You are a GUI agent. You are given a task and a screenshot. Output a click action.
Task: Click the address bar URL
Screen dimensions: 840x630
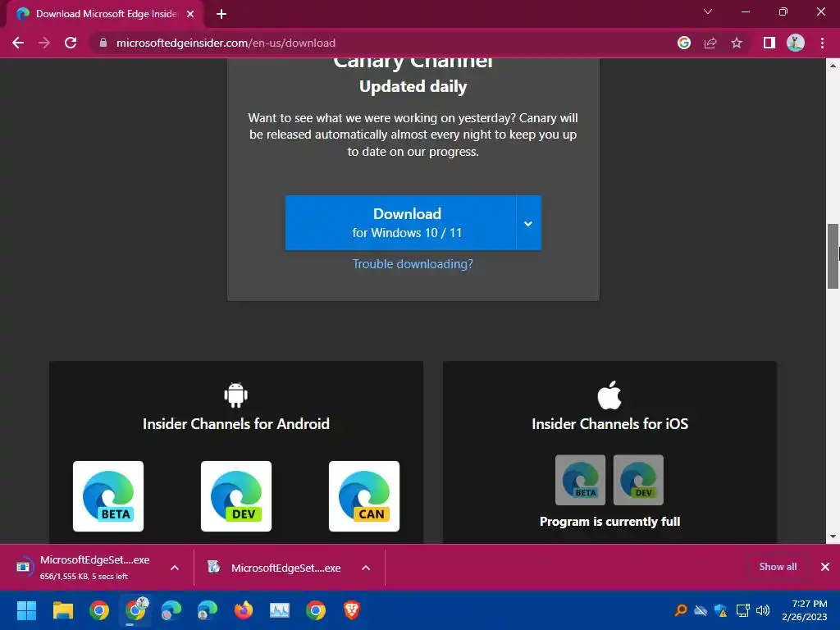pyautogui.click(x=226, y=43)
